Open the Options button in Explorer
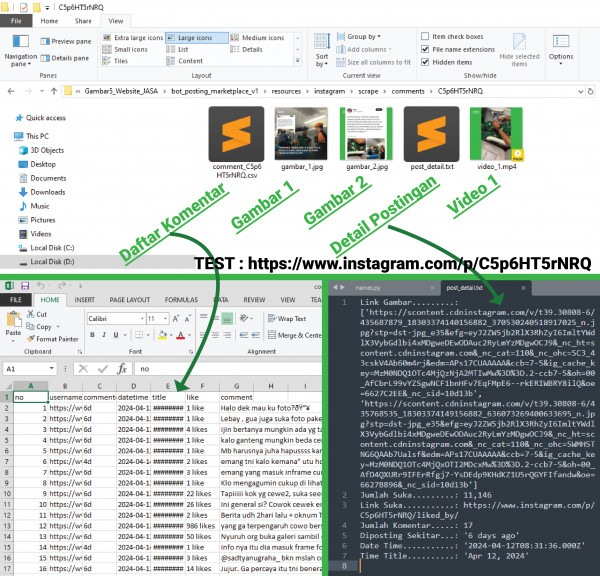Image resolution: width=600 pixels, height=576 pixels. point(561,50)
